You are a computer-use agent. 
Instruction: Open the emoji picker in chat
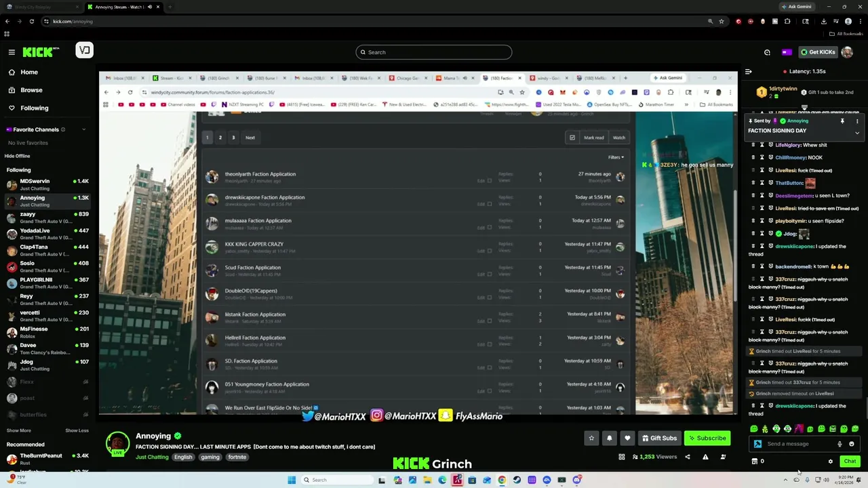click(852, 444)
